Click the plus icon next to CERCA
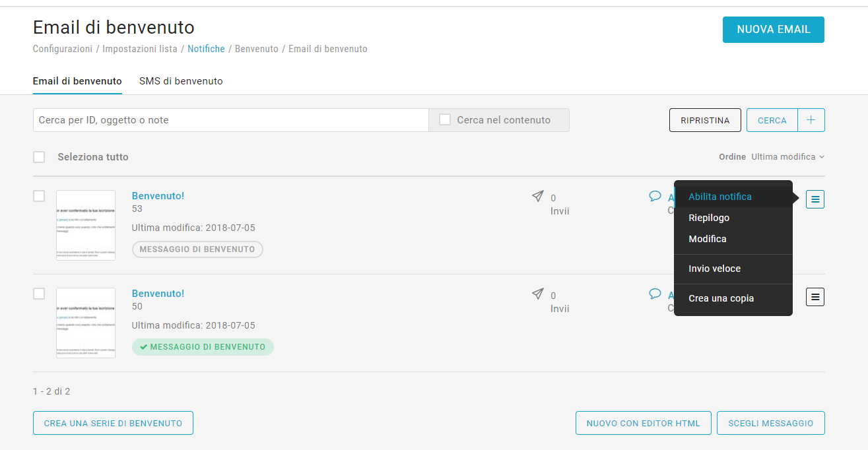Viewport: 868px width, 450px height. pos(811,120)
